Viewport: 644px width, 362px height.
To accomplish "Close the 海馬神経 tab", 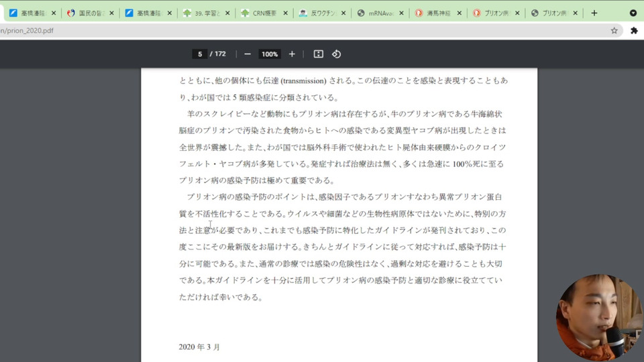I will [459, 13].
